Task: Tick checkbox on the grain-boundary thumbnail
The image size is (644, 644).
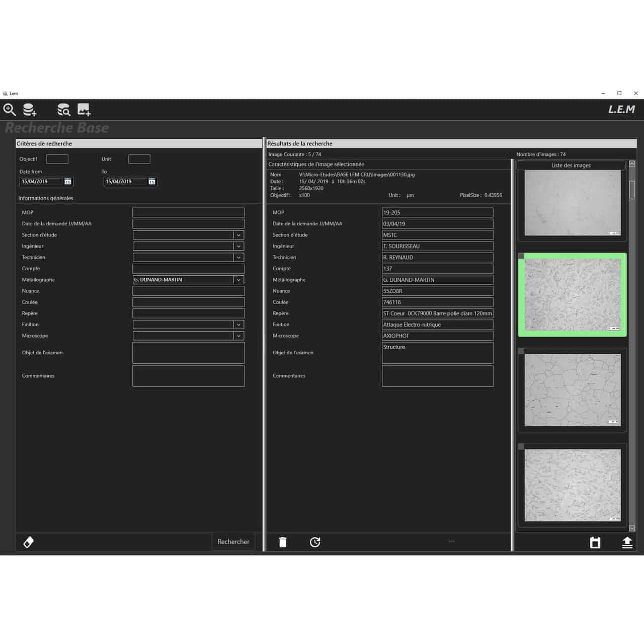Action: click(521, 351)
